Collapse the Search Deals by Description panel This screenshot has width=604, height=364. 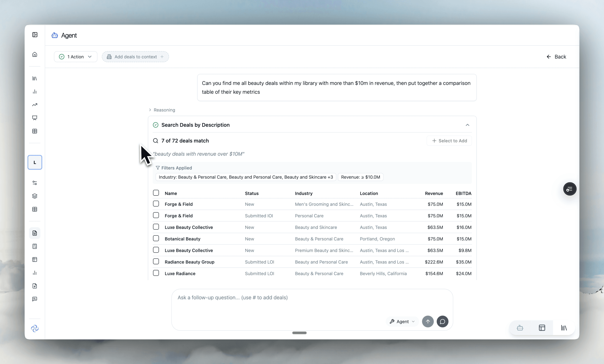pos(467,125)
